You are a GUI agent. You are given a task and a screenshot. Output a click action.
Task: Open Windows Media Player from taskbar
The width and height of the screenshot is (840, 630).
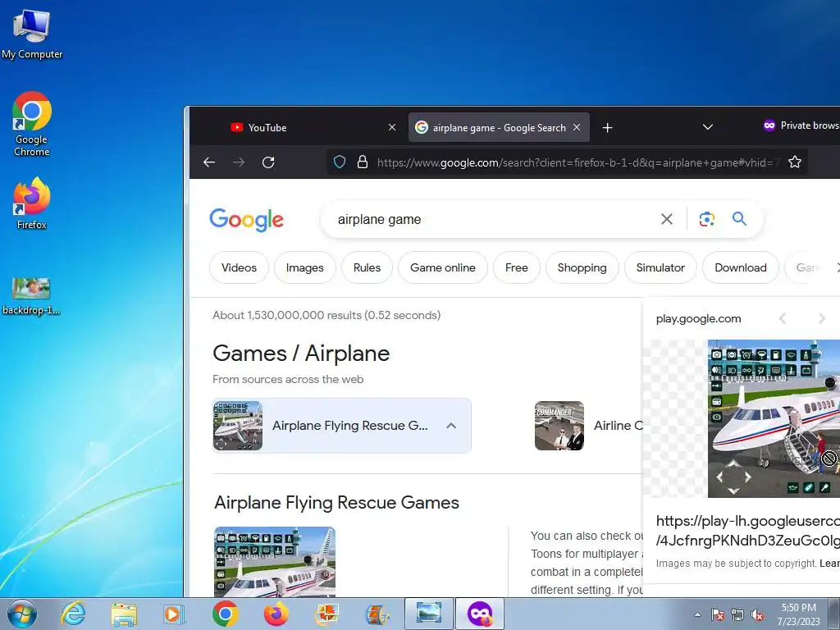tap(174, 614)
